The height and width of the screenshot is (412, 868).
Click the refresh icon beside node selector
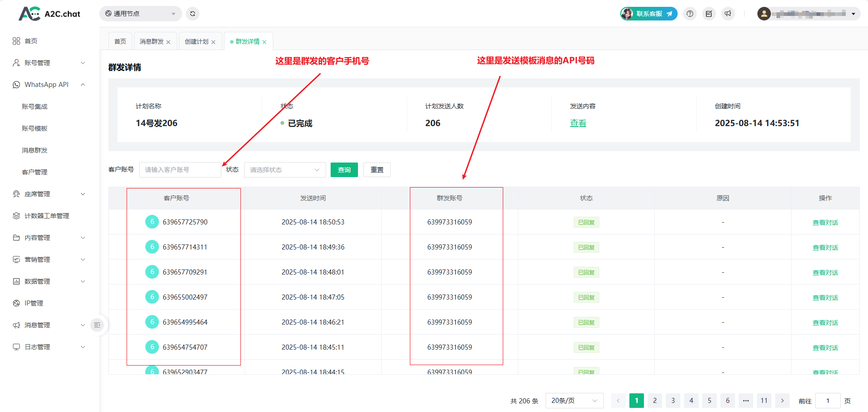point(193,14)
